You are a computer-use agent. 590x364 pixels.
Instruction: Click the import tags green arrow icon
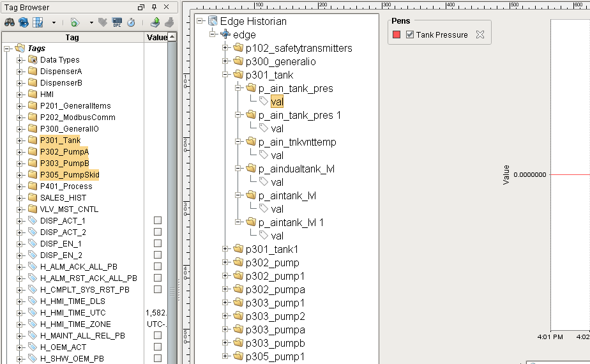155,22
